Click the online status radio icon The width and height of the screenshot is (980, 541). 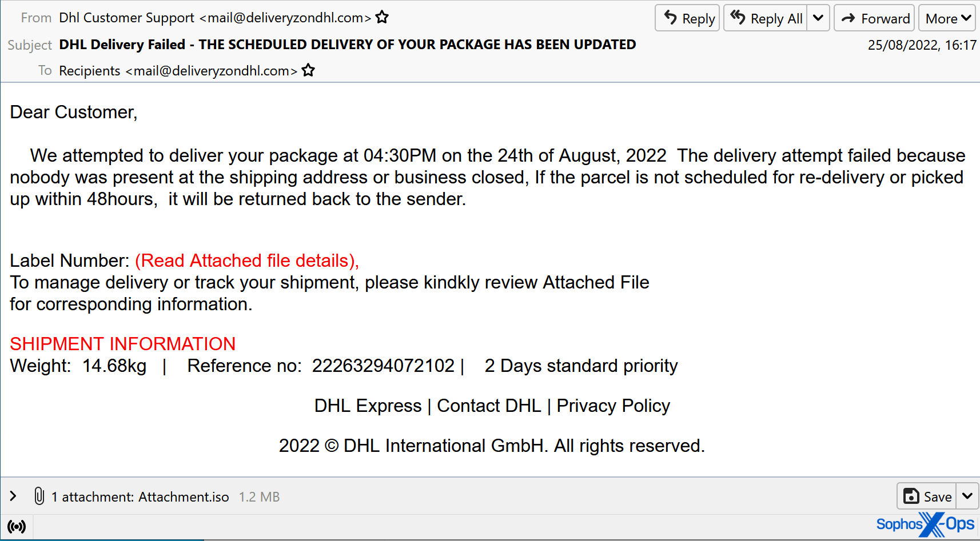17,526
